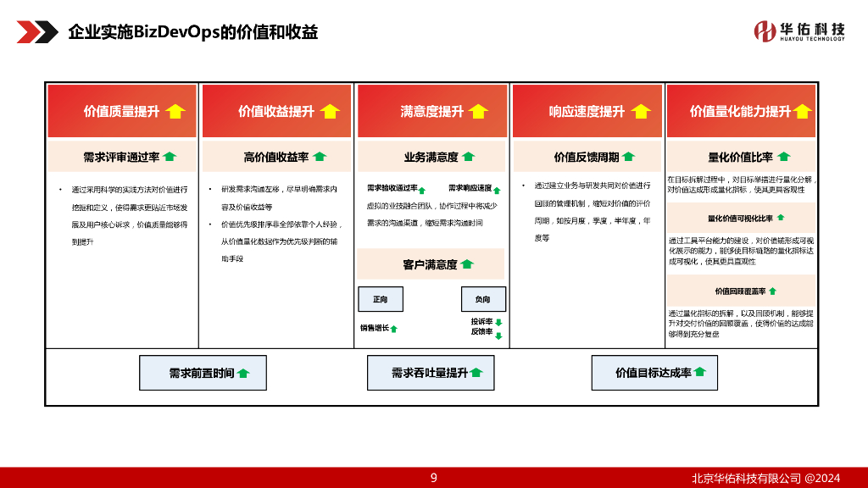This screenshot has width=868, height=488.
Task: Click the green arrow in 需求前置时间 box
Action: click(243, 374)
